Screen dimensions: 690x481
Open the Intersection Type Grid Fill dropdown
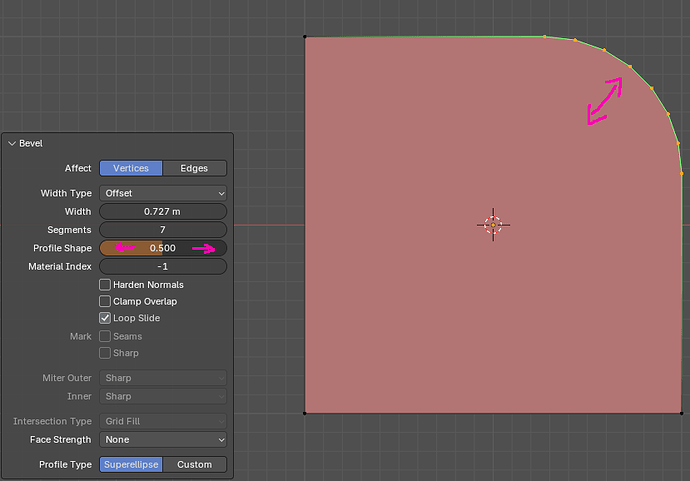click(163, 421)
